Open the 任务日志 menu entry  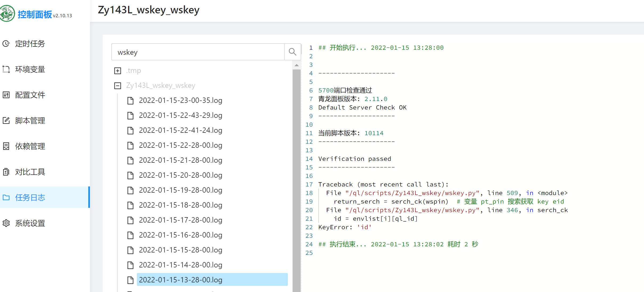[x=30, y=197]
